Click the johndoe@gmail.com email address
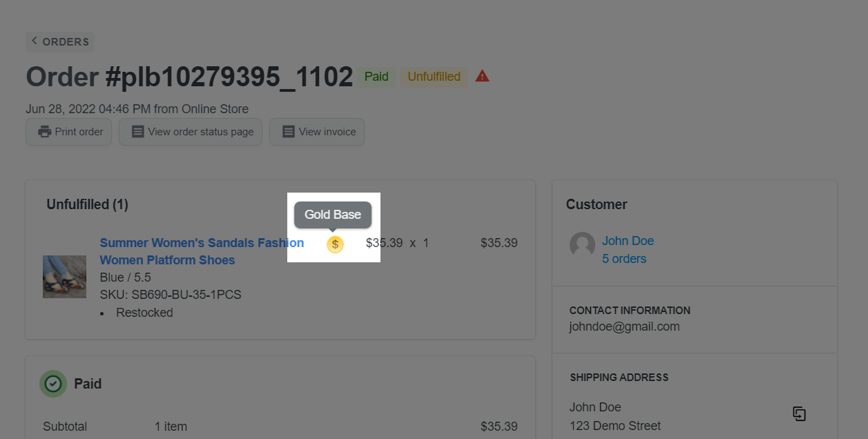 (x=624, y=326)
